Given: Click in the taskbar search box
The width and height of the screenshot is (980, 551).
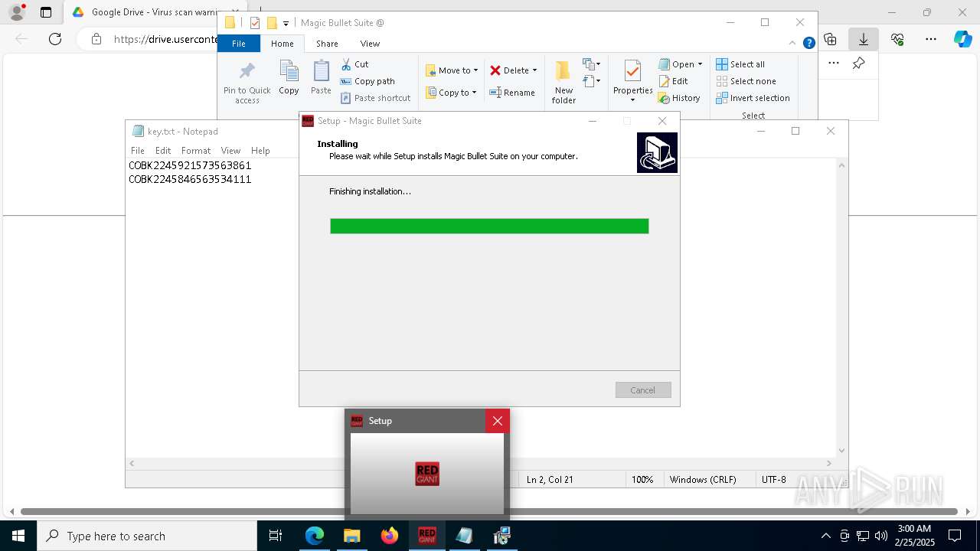Looking at the screenshot, I should point(147,536).
